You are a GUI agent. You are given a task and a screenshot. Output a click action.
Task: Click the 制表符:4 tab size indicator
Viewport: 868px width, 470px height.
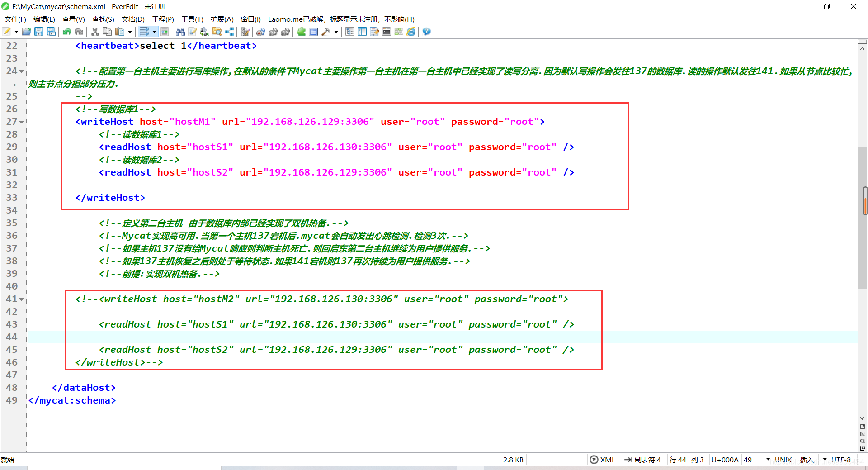(x=643, y=460)
